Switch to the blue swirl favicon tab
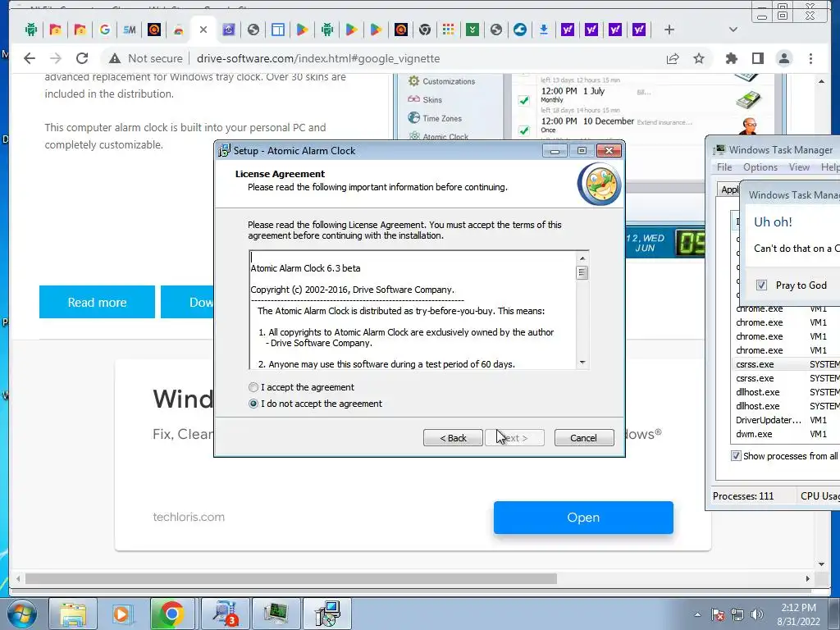The width and height of the screenshot is (840, 630). click(519, 30)
